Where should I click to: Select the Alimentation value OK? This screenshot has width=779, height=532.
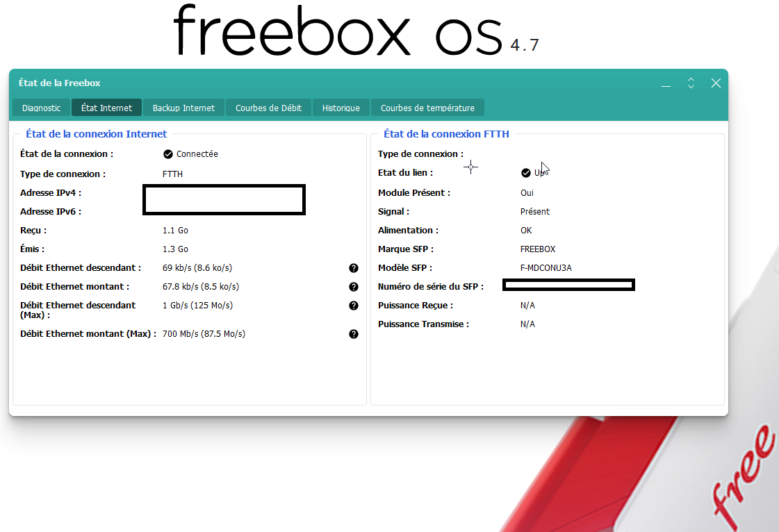pyautogui.click(x=526, y=231)
